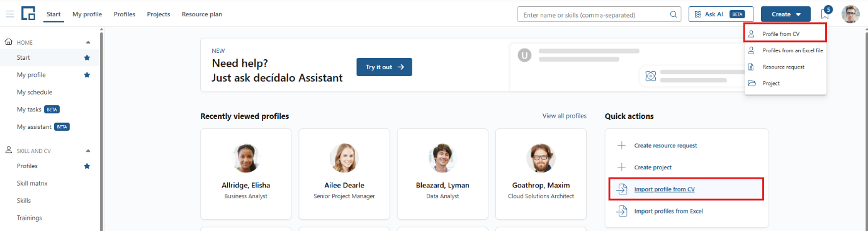Go to Projects tab
The height and width of the screenshot is (231, 868).
(159, 14)
